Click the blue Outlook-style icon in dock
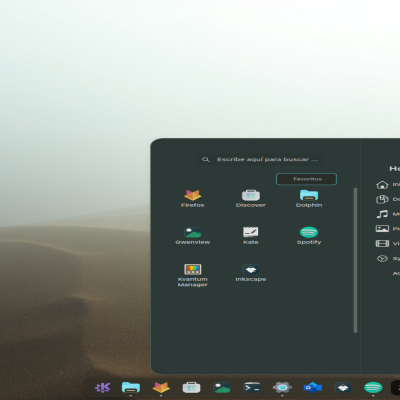 [313, 387]
